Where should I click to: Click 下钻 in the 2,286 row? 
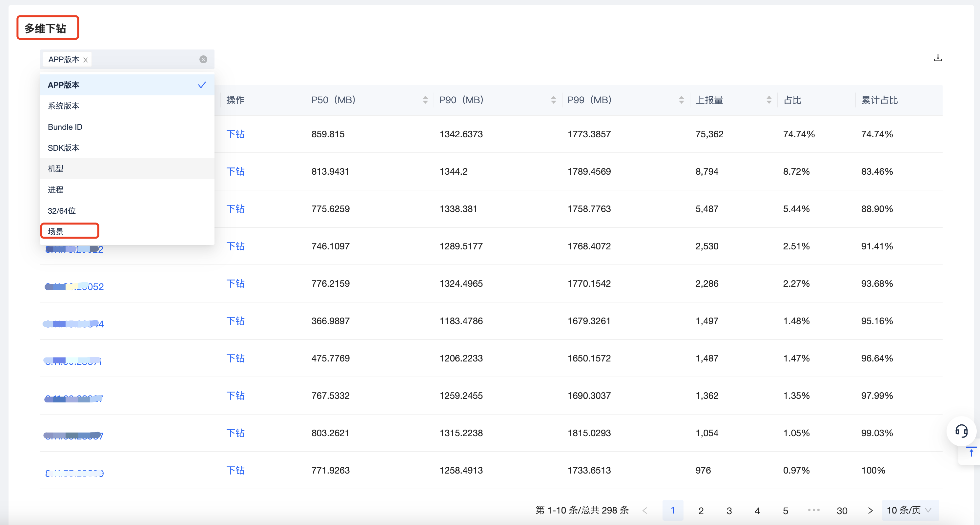click(x=235, y=283)
